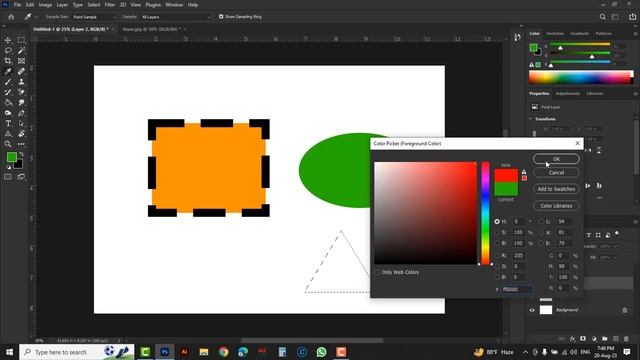Select the Triangle shape tool
Screen dimensions: 640x360
(8, 134)
